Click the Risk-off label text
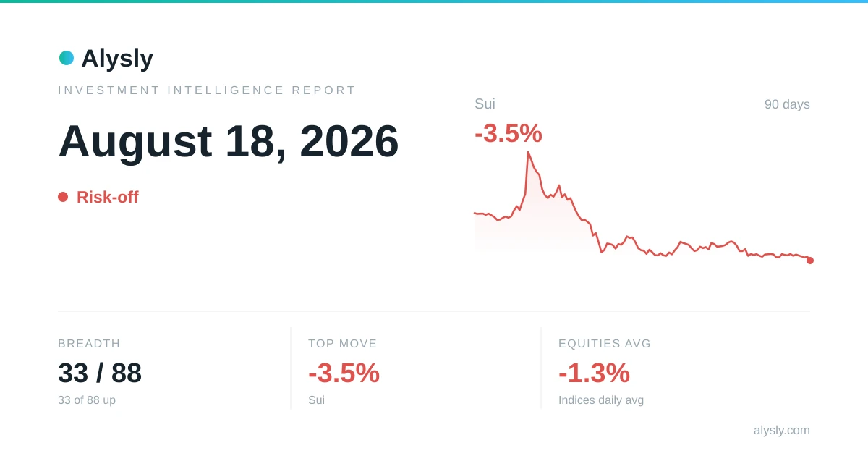Screen dimensions: 868x456 [x=108, y=197]
